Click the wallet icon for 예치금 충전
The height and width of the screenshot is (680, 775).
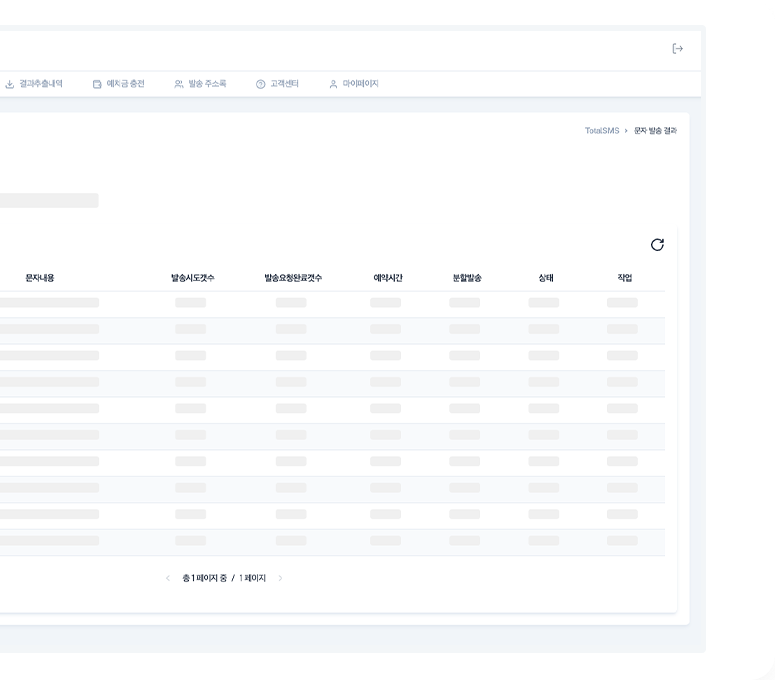(x=97, y=84)
